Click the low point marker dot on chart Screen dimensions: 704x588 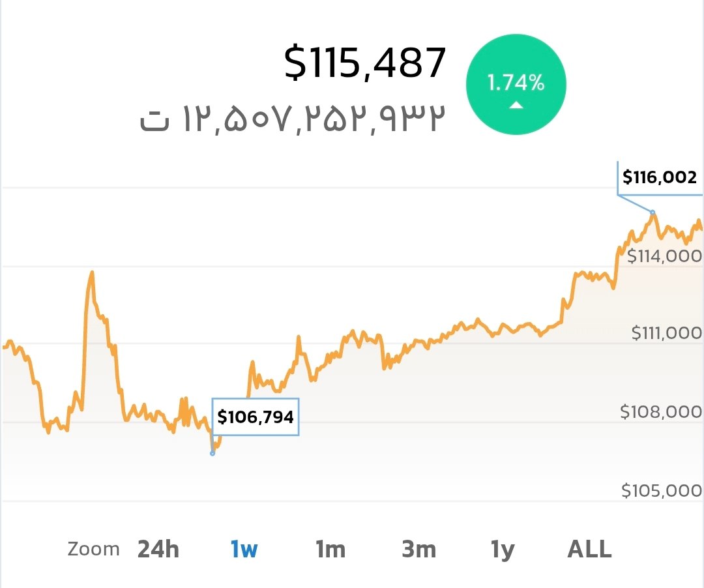click(213, 452)
